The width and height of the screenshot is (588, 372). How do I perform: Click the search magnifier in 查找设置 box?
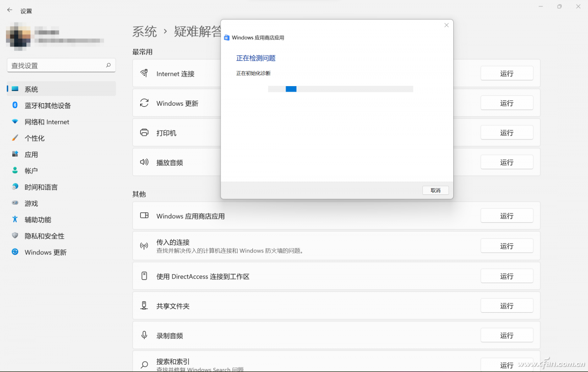click(x=108, y=65)
